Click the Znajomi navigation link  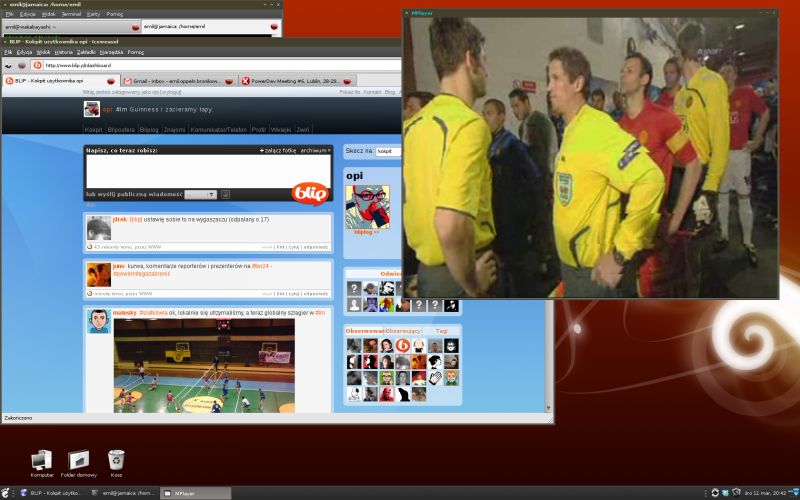[174, 130]
